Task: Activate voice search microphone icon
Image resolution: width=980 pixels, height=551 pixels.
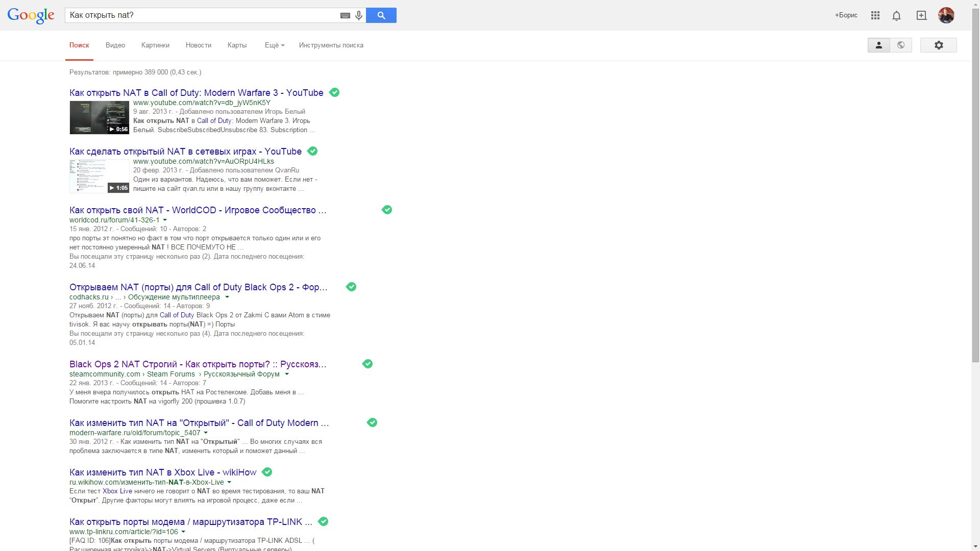Action: coord(359,15)
